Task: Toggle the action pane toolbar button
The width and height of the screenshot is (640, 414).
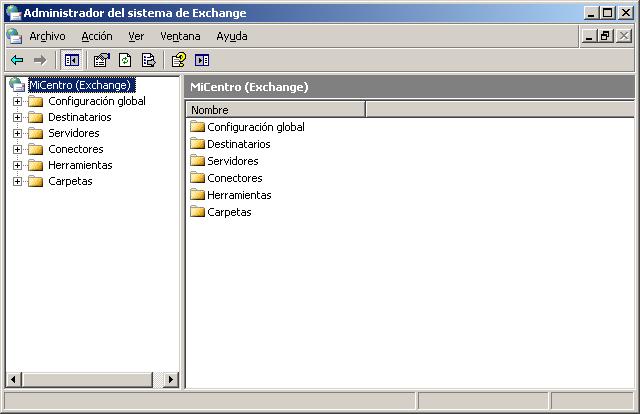Action: (x=202, y=60)
